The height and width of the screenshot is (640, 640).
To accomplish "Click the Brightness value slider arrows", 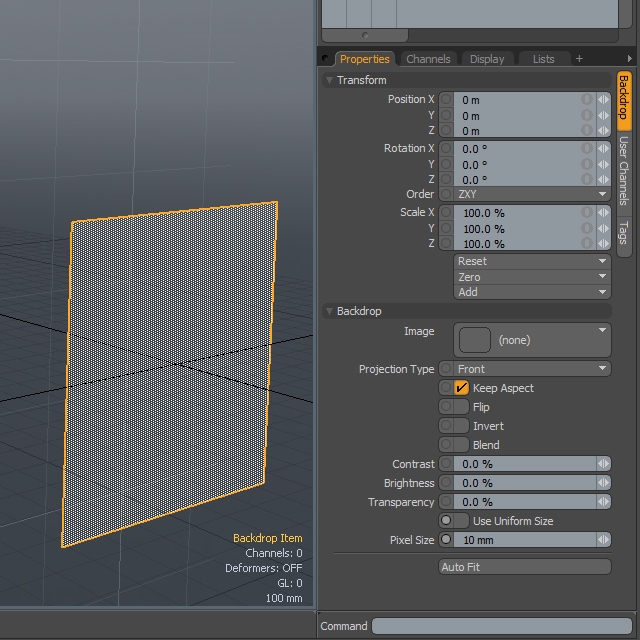I will (x=604, y=482).
